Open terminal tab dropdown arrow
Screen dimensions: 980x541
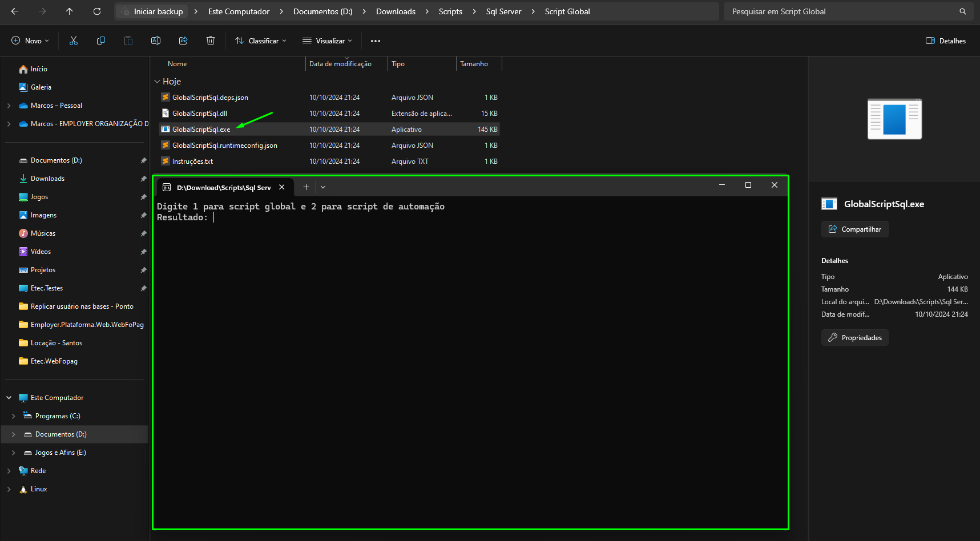[x=323, y=187]
